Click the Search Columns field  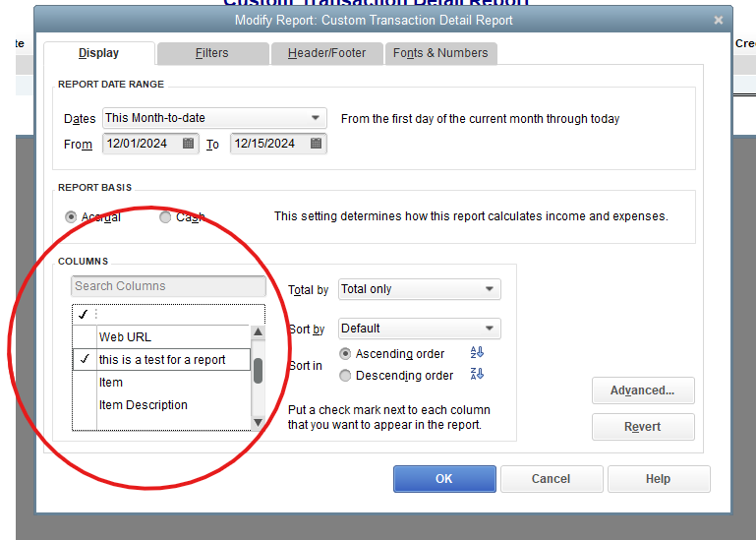(x=168, y=286)
